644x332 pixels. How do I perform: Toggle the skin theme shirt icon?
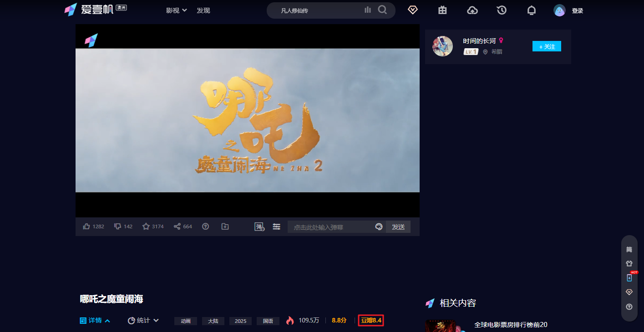coord(629,264)
